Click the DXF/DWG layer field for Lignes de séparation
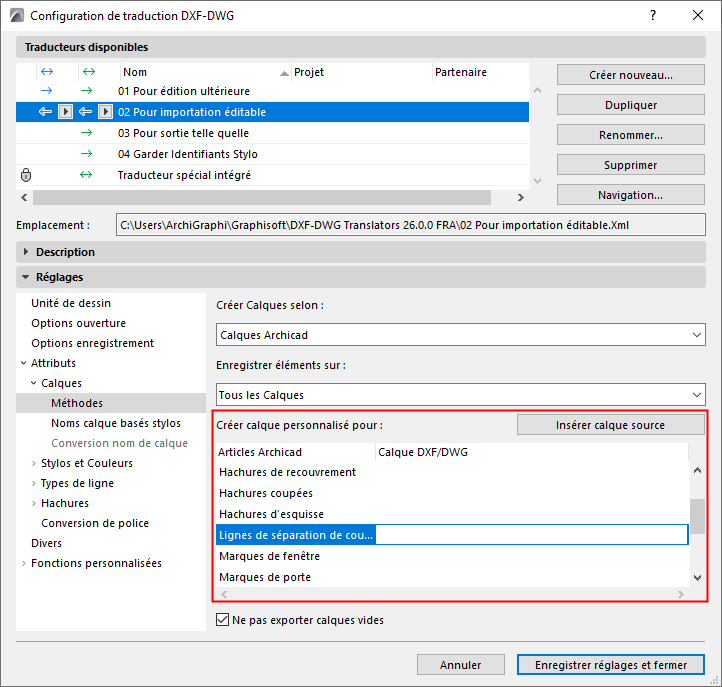 pos(531,535)
